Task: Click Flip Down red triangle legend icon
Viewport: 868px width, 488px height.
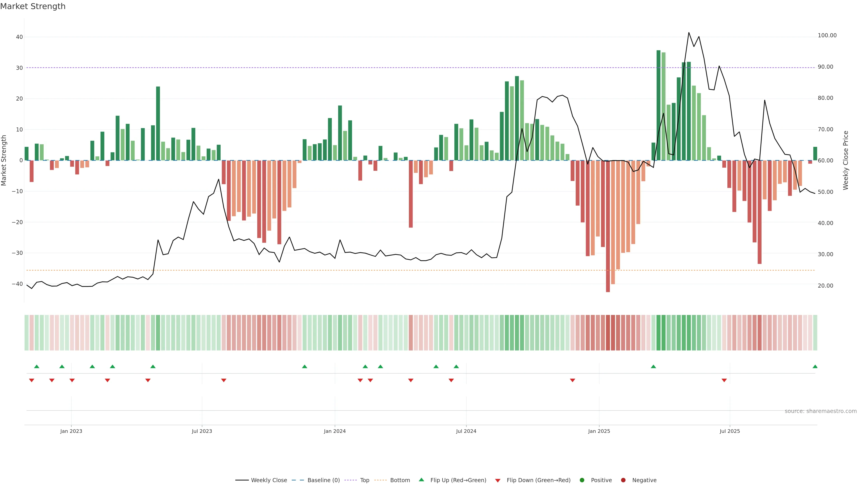Action: (x=498, y=481)
